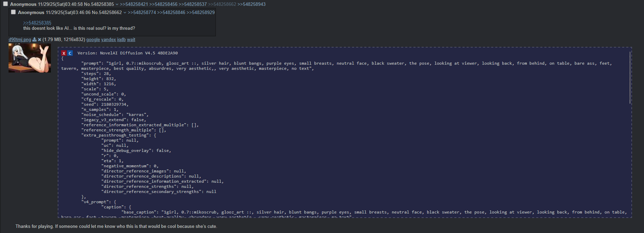Select the line "director_reference_images": null
The width and height of the screenshot is (644, 233).
(144, 171)
